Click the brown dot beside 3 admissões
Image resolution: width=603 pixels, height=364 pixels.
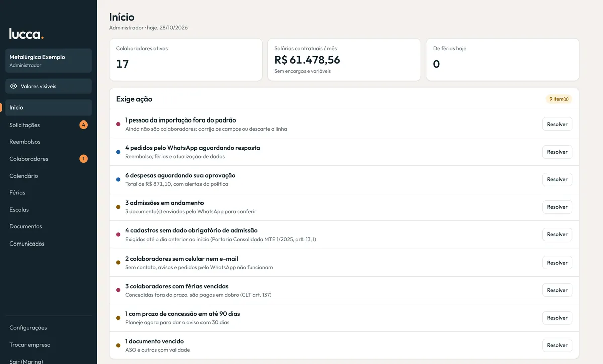[x=118, y=207]
